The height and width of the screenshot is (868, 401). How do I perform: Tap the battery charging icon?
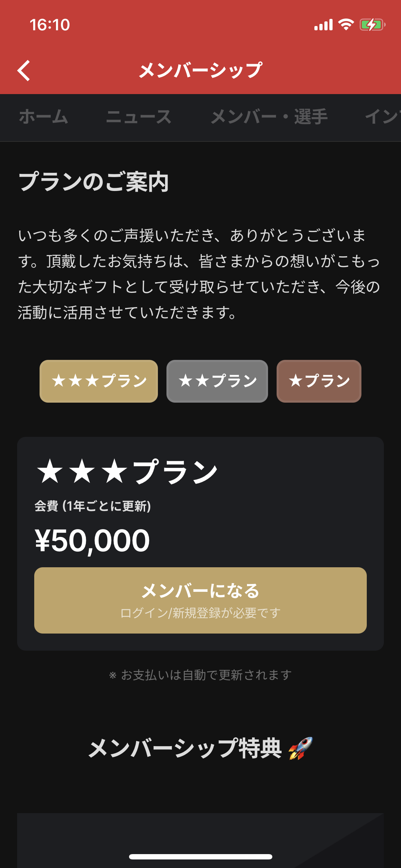pos(372,25)
